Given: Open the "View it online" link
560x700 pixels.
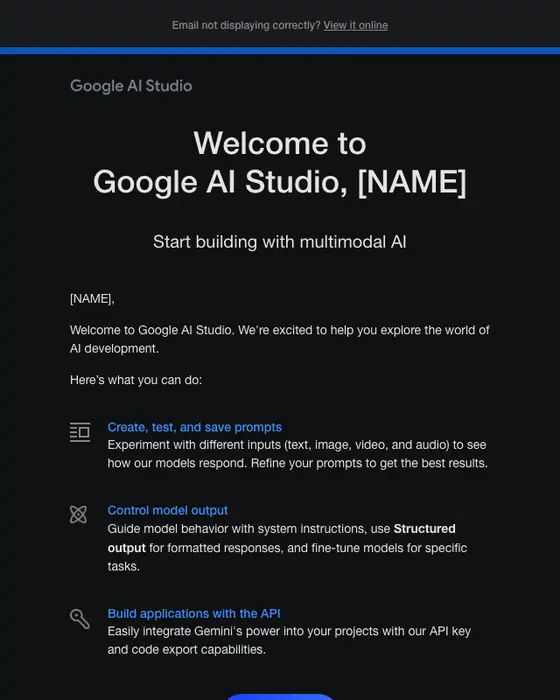Looking at the screenshot, I should coord(355,25).
